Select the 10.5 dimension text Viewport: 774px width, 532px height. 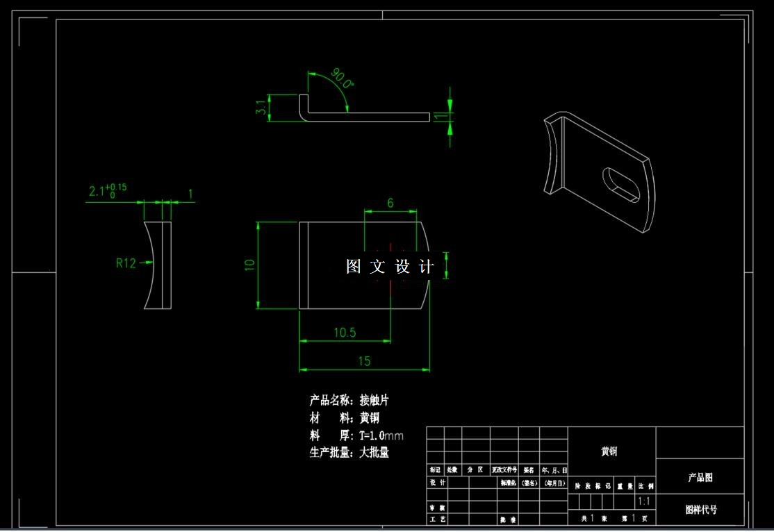(345, 331)
